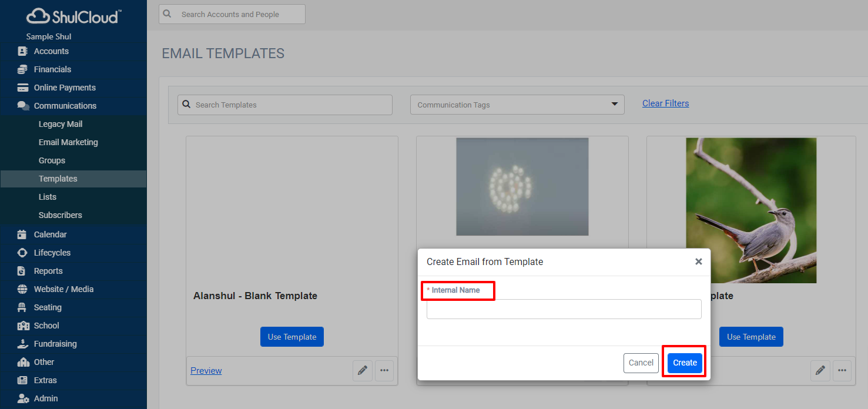Select Subscribers under Communications
Viewport: 868px width, 409px height.
[61, 214]
